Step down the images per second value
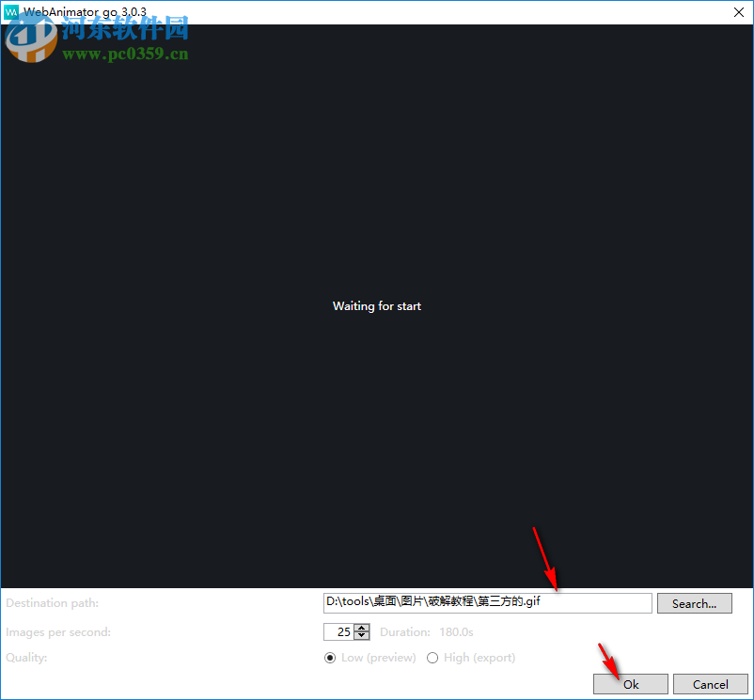The height and width of the screenshot is (700, 754). (361, 636)
